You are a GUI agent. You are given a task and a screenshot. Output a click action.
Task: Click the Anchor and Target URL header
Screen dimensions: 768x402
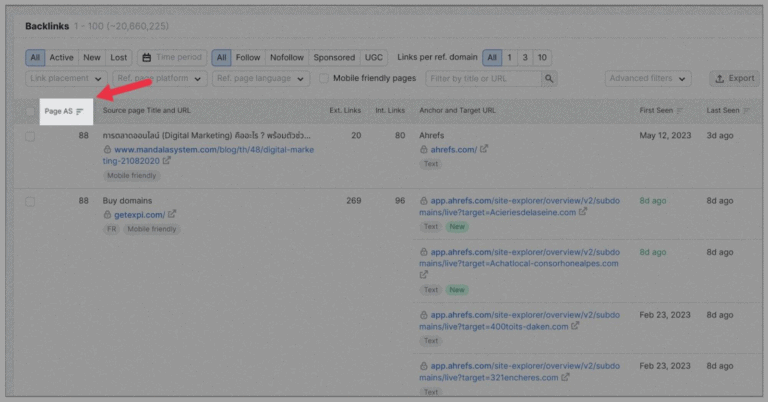click(x=457, y=111)
